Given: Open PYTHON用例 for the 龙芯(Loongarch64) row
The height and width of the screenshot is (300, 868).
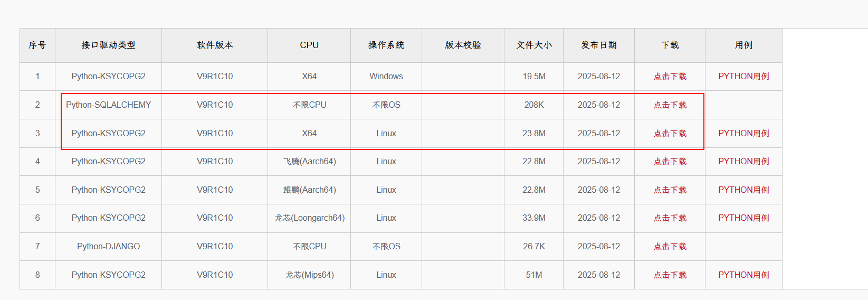Looking at the screenshot, I should [x=743, y=218].
